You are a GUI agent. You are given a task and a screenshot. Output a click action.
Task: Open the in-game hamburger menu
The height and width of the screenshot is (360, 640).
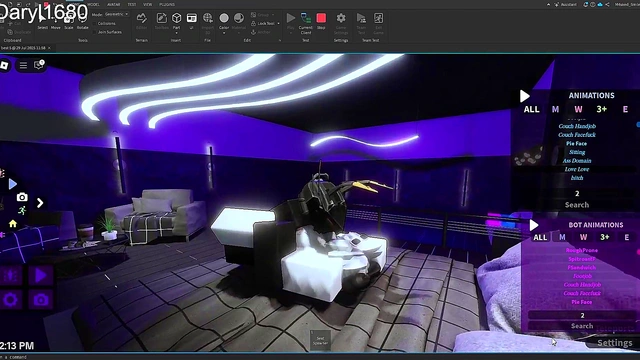click(x=23, y=65)
